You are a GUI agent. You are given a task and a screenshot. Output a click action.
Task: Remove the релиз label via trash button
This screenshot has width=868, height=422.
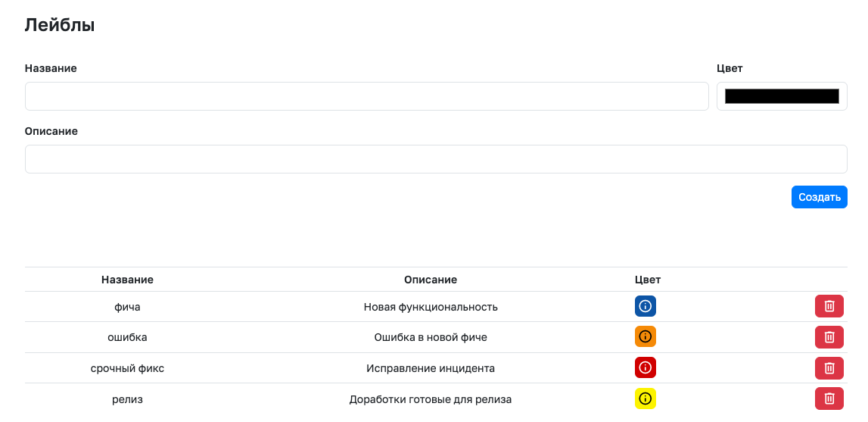829,399
